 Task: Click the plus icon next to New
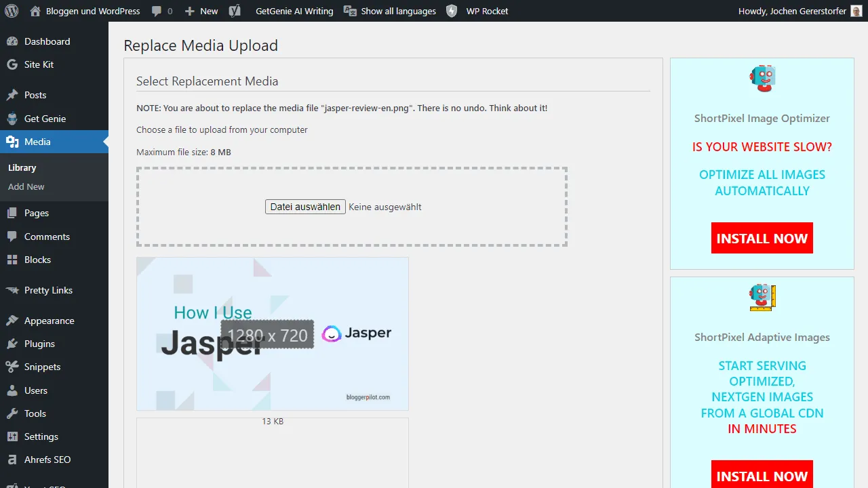(190, 12)
